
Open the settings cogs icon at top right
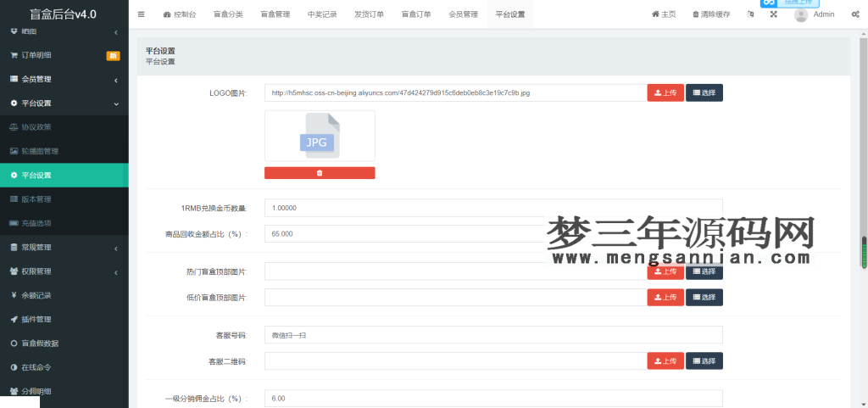click(855, 14)
